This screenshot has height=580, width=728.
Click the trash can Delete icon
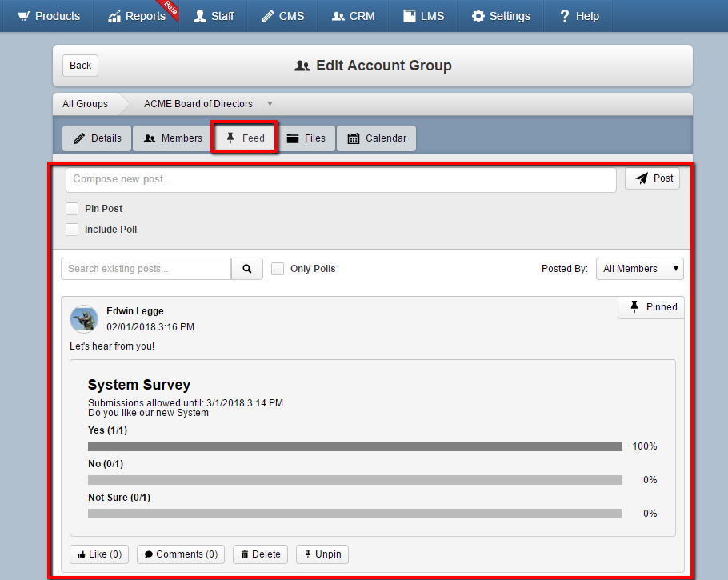coord(245,554)
